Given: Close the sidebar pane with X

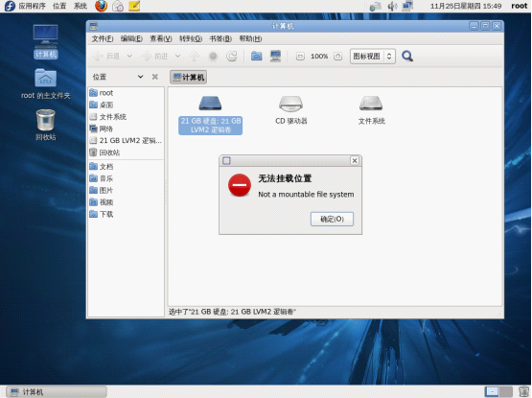Looking at the screenshot, I should [x=155, y=77].
